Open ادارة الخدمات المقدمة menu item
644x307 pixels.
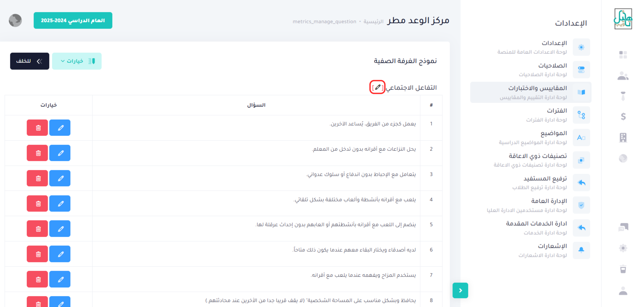(531, 228)
